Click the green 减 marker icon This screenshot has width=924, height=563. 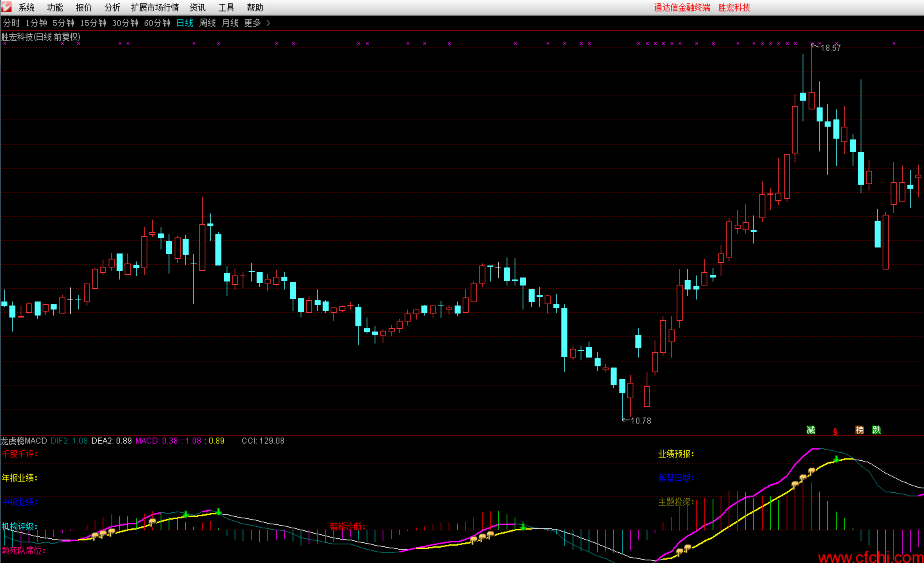point(811,430)
